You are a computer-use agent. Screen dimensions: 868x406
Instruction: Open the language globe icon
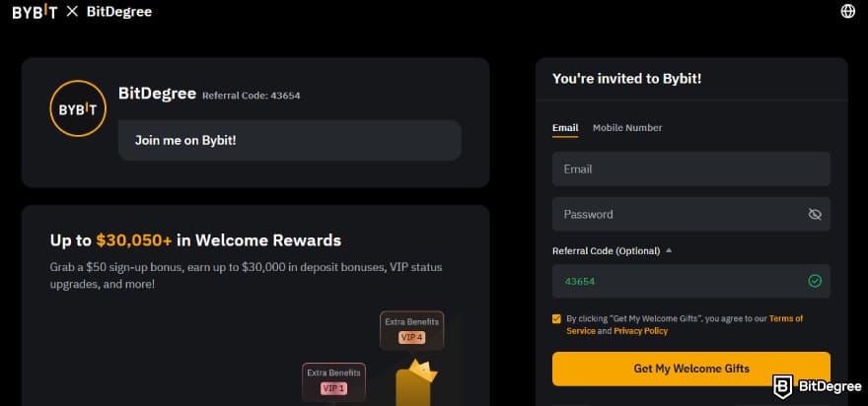coord(847,12)
